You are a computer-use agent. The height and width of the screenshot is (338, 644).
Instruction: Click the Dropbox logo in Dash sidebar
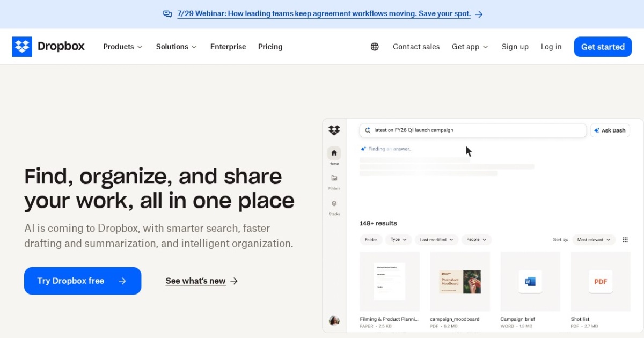[x=334, y=130]
